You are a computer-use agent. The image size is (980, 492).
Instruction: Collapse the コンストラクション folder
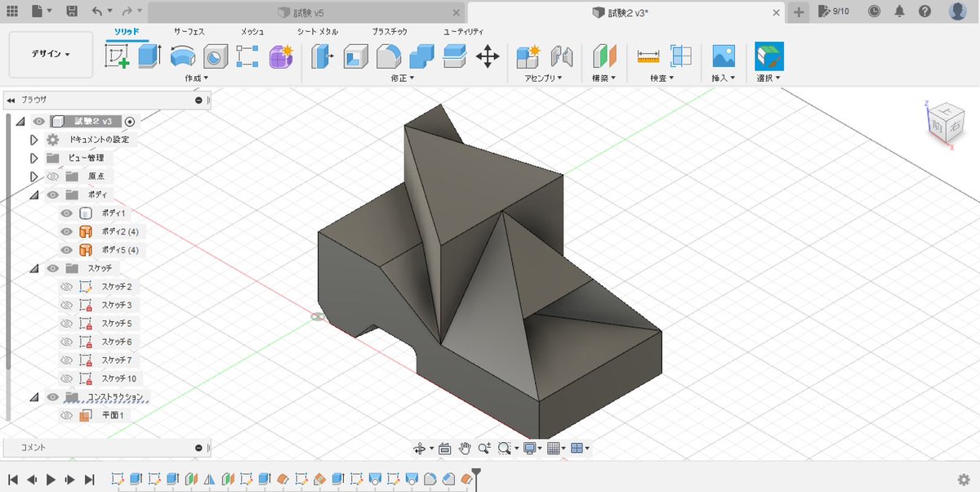tap(34, 397)
